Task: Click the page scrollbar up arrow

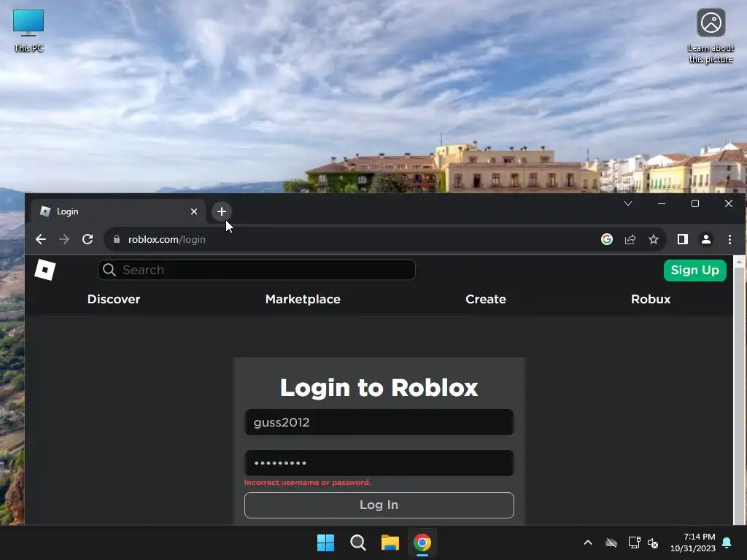Action: [740, 262]
